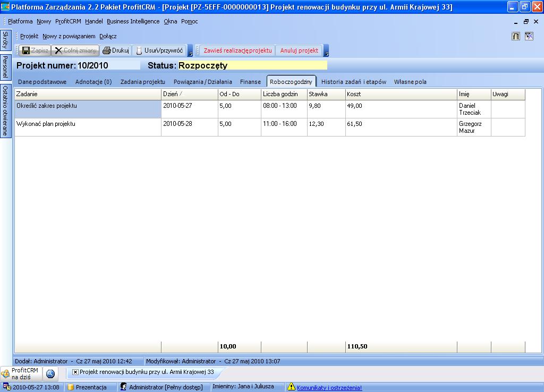The height and width of the screenshot is (392, 544).
Task: Open the Komunikaty i ostrzeżenia link
Action: point(329,388)
